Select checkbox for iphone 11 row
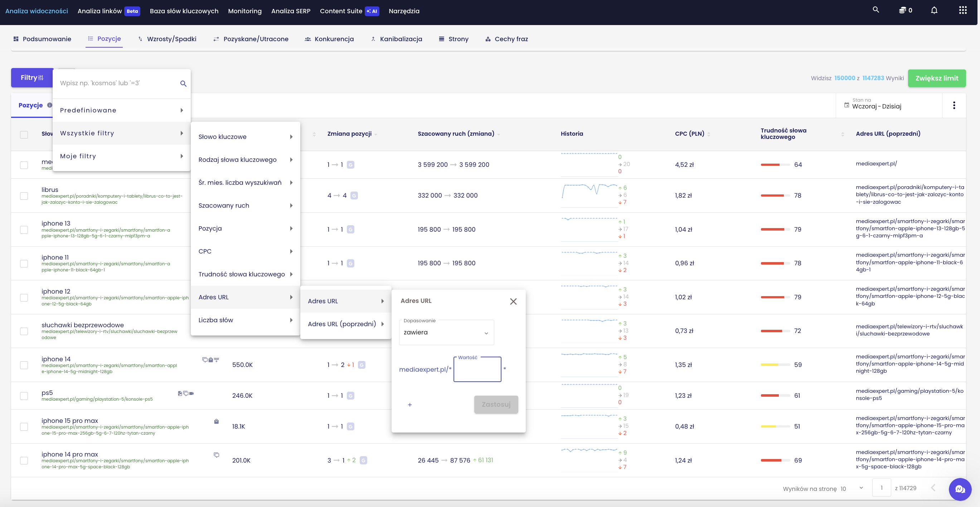The height and width of the screenshot is (507, 980). (24, 264)
